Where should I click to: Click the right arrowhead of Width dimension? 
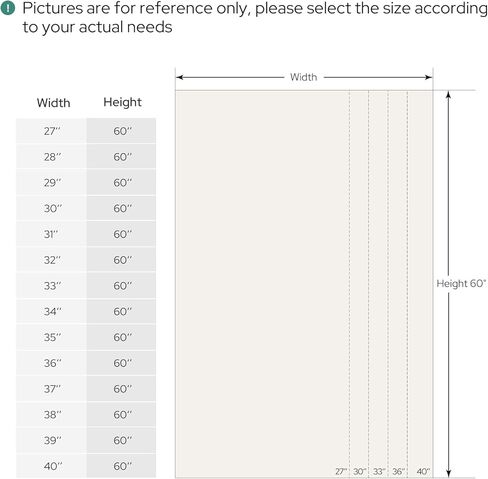(428, 77)
